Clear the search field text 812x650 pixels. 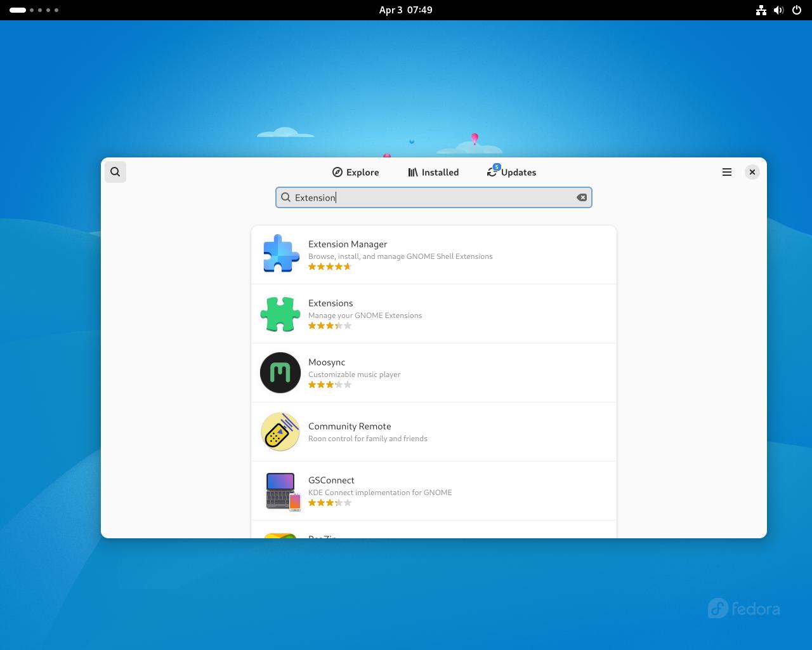(x=582, y=197)
